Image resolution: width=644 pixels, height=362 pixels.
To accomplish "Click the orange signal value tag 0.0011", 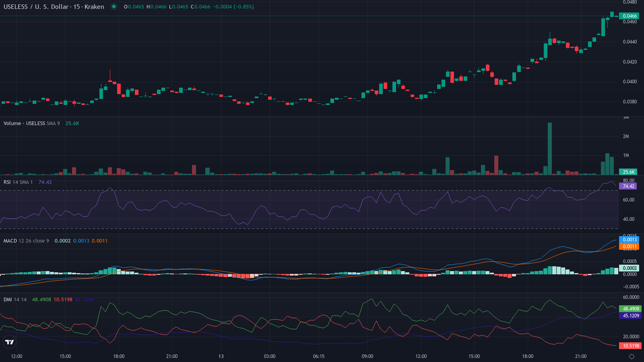I will click(628, 247).
